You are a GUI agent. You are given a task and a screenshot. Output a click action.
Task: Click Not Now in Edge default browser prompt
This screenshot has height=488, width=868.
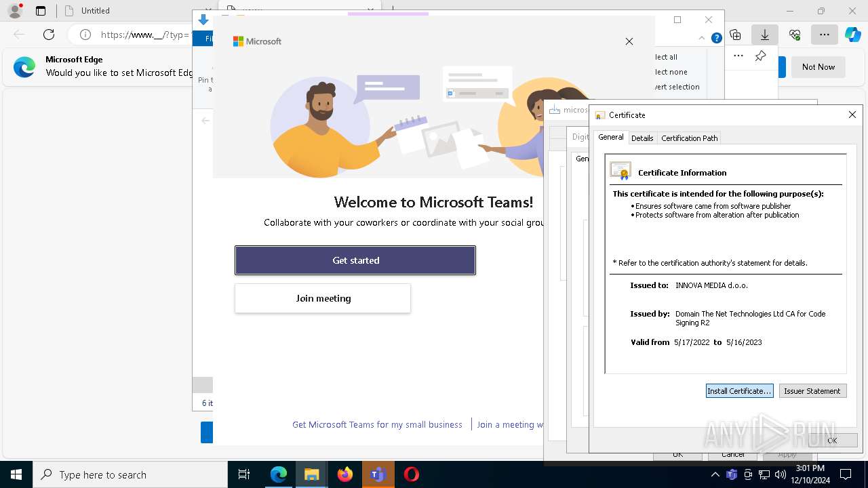pos(818,67)
